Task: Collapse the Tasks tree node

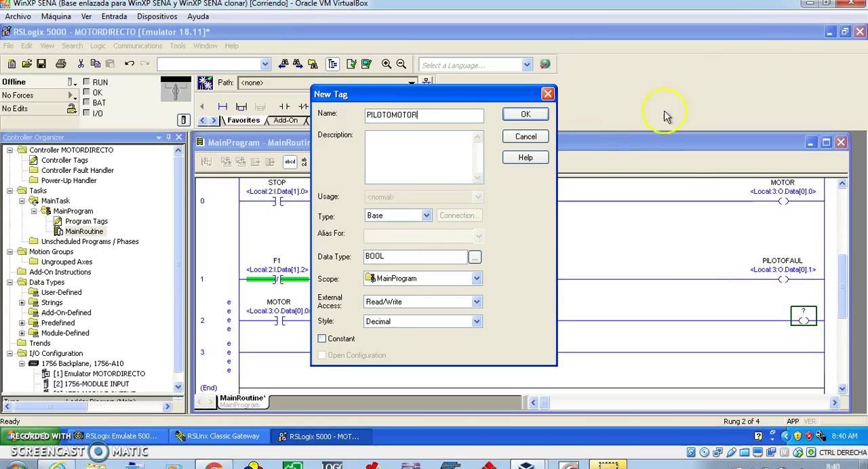Action: (x=10, y=190)
